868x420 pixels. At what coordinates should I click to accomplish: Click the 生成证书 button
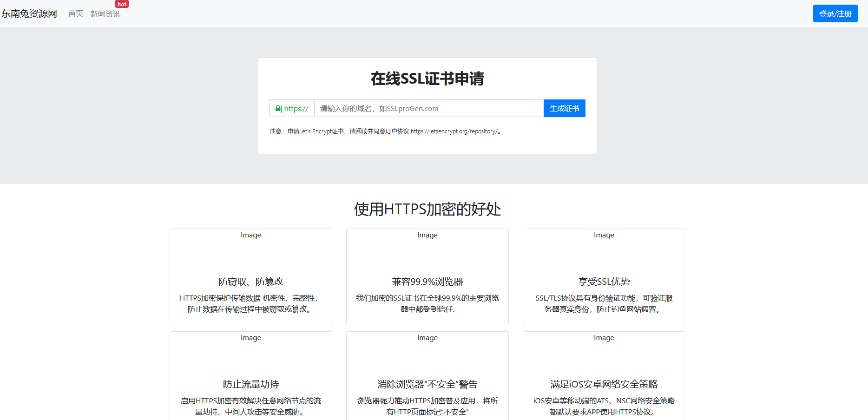(564, 108)
